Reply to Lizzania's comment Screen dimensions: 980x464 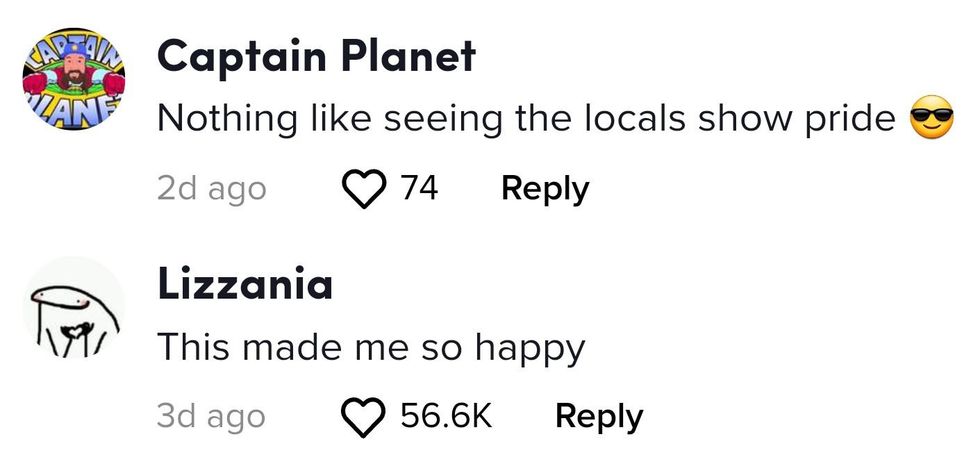[x=599, y=416]
